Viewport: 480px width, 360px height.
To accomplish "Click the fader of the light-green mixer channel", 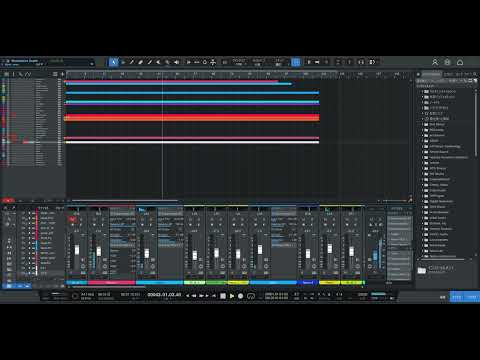I will tap(195, 256).
